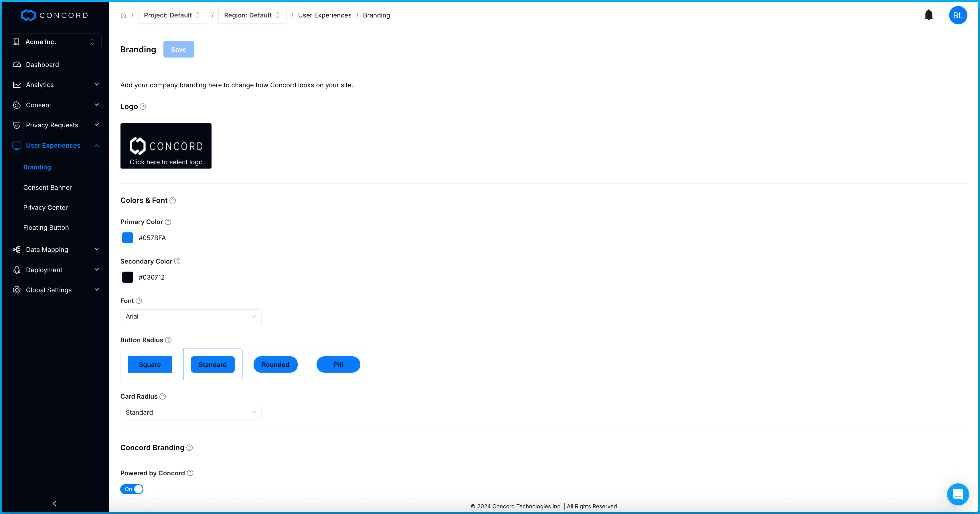
Task: Click the Save button
Action: tap(178, 50)
